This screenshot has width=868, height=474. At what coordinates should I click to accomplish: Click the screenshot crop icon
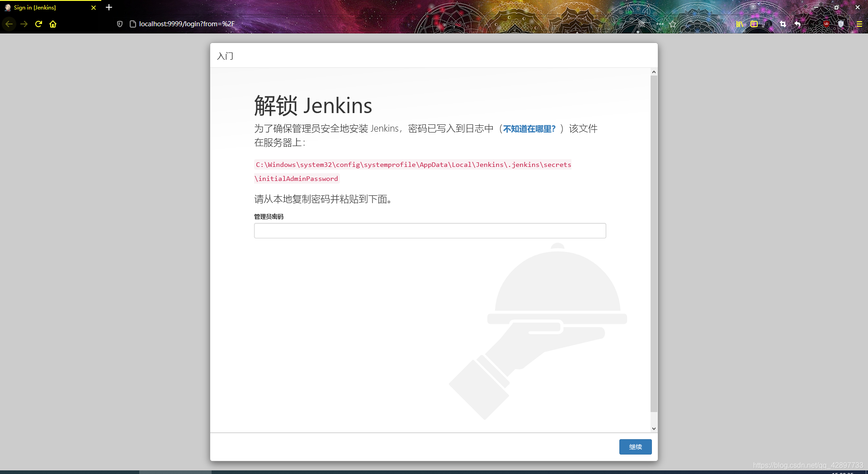pyautogui.click(x=783, y=24)
